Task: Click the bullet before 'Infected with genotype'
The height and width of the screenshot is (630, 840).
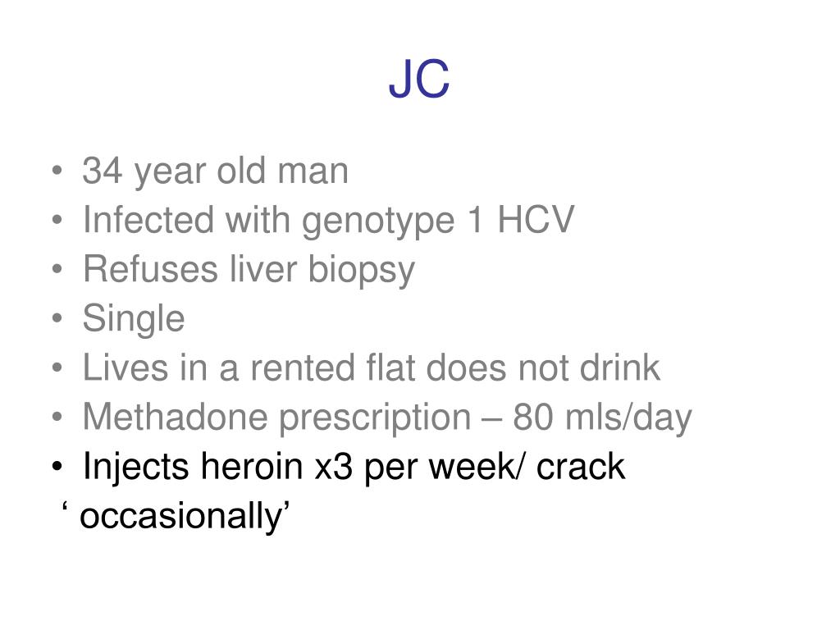Action: 57,220
